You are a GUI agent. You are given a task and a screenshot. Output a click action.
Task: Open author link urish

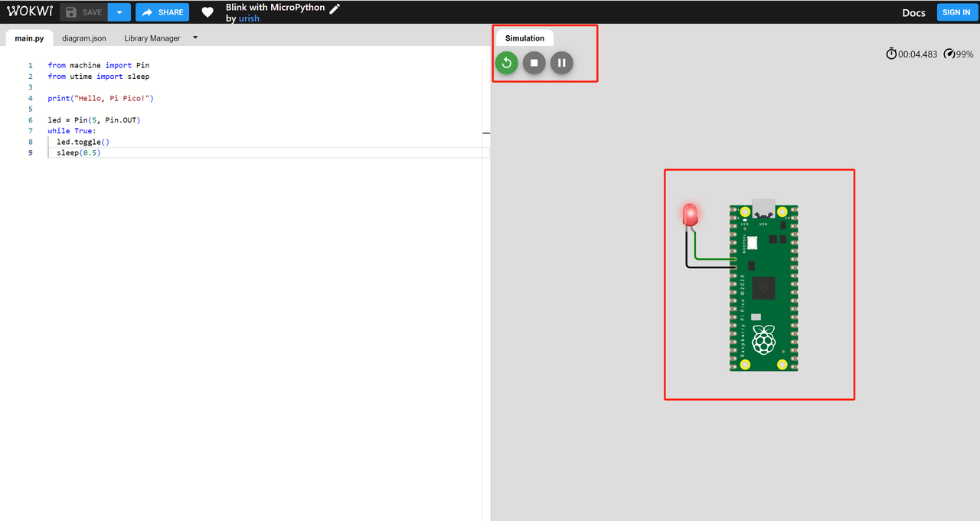point(249,18)
